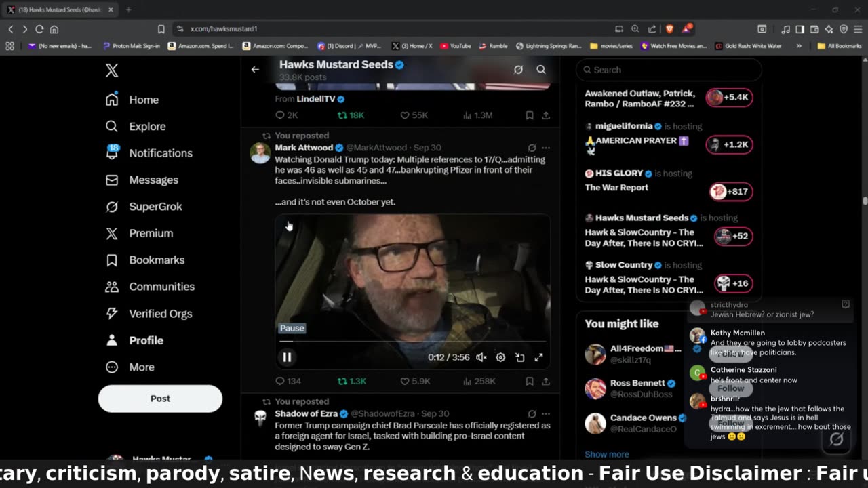Bookmark Mark Attwood's post
This screenshot has height=488, width=868.
[x=530, y=382]
